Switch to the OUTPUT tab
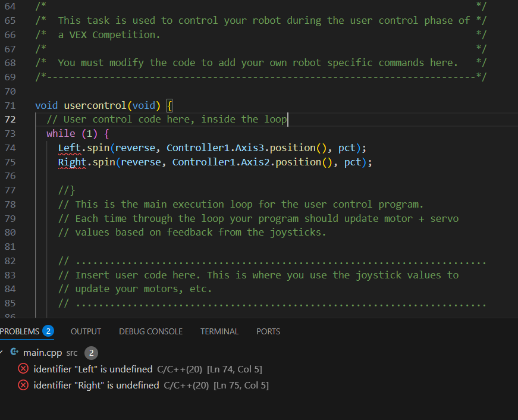Viewport: 518px width, 420px height. pyautogui.click(x=86, y=331)
